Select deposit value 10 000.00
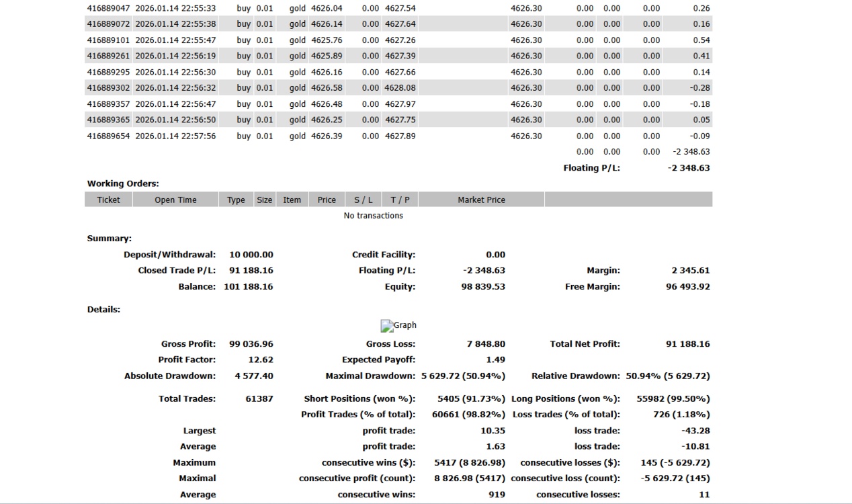 [251, 255]
